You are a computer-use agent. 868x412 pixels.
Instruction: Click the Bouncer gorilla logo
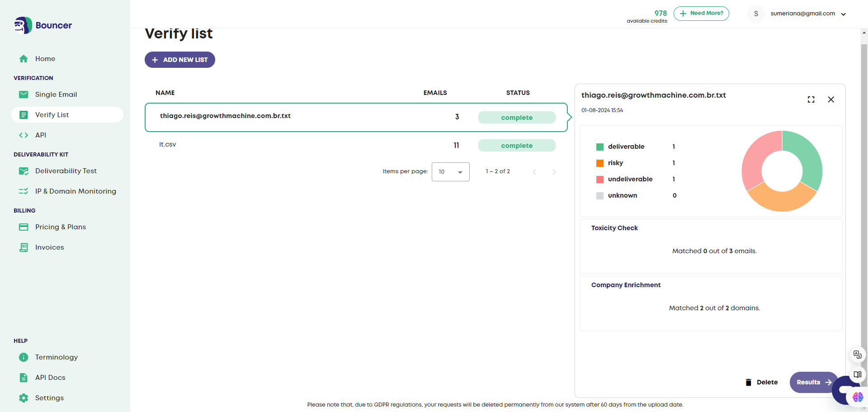point(23,25)
